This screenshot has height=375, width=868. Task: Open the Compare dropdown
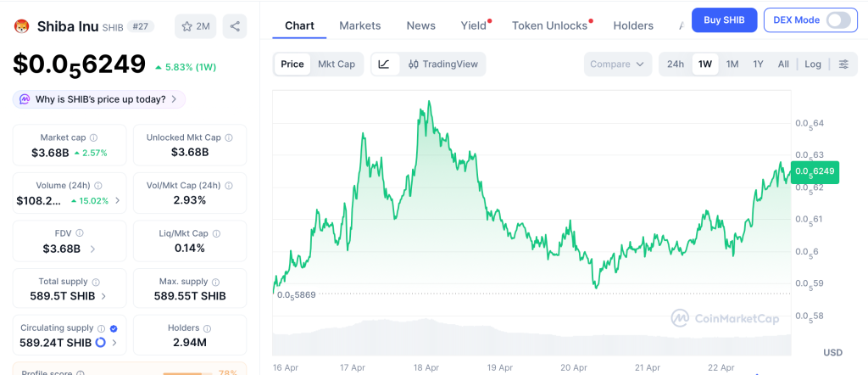[x=618, y=64]
